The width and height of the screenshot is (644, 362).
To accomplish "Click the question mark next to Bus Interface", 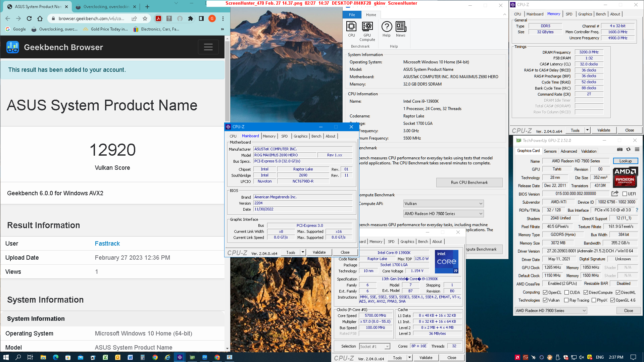I will click(x=637, y=210).
